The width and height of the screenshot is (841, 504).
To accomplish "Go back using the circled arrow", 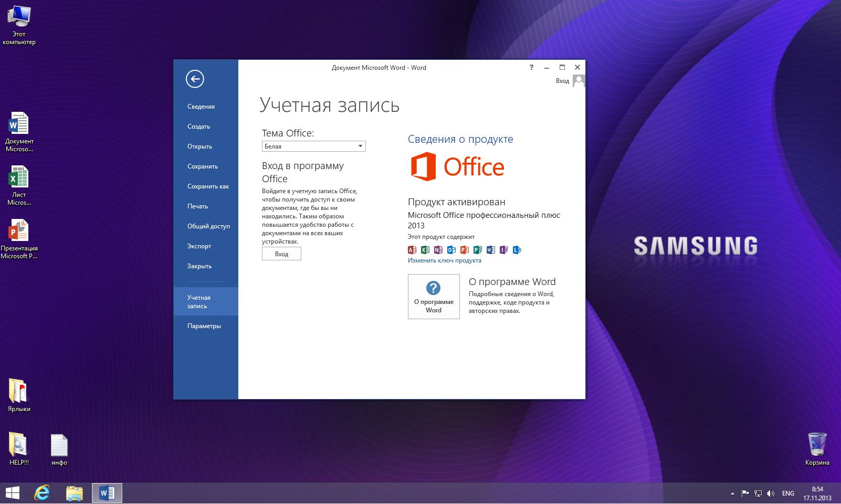I will pos(195,79).
